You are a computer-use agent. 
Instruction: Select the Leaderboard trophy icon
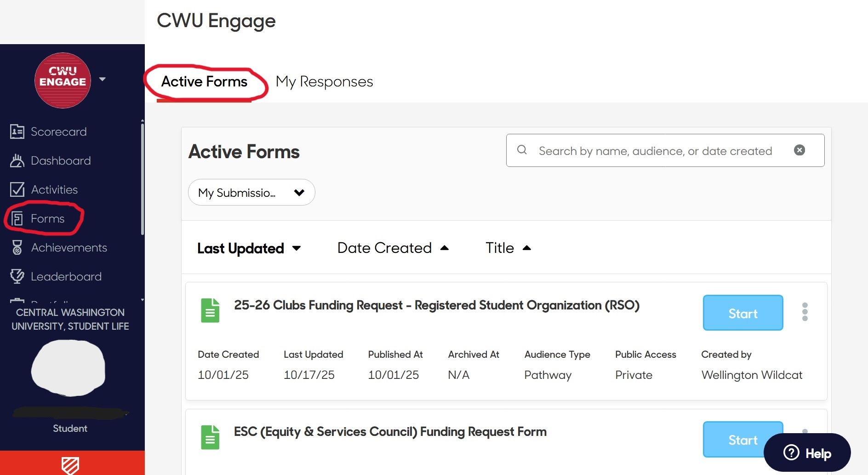pos(17,276)
